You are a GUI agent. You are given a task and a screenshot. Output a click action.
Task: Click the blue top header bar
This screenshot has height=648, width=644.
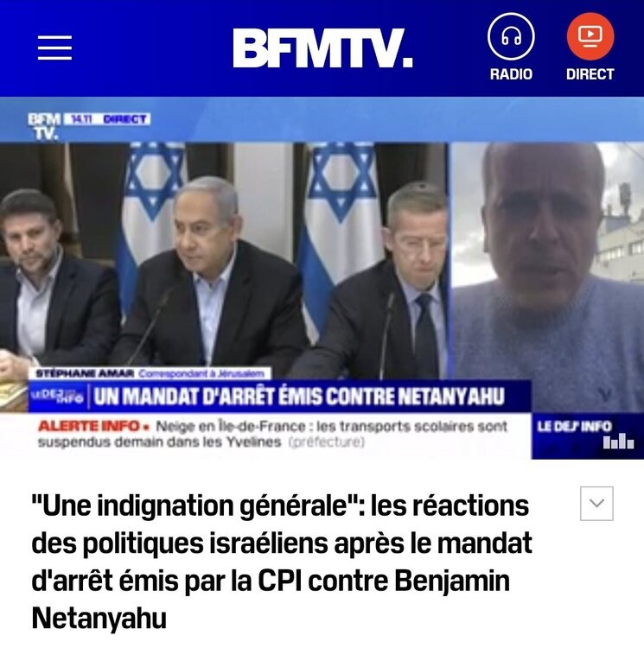[x=322, y=48]
